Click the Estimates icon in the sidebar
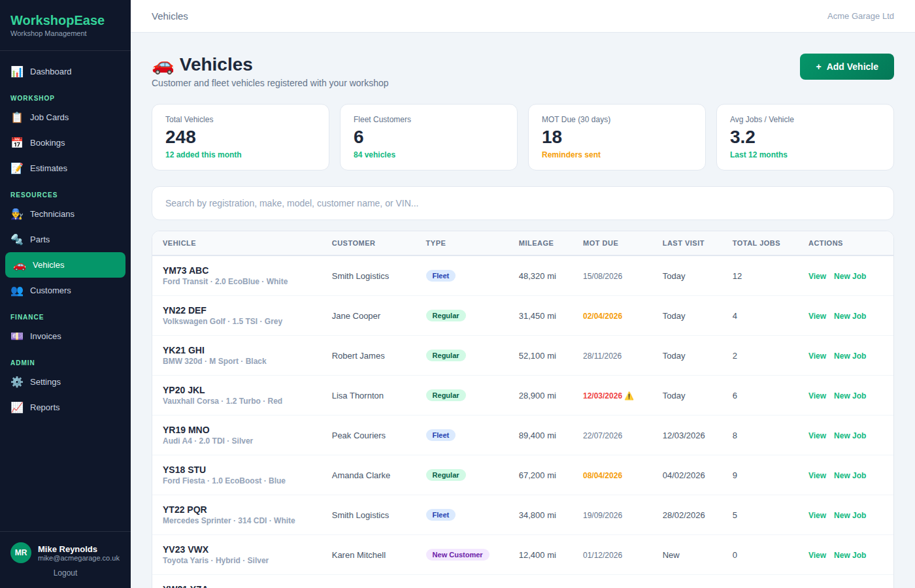915x588 pixels. pos(18,168)
